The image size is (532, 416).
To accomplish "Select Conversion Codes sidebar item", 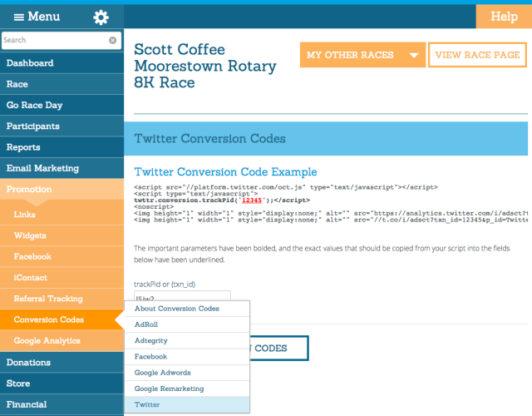I will [62, 319].
